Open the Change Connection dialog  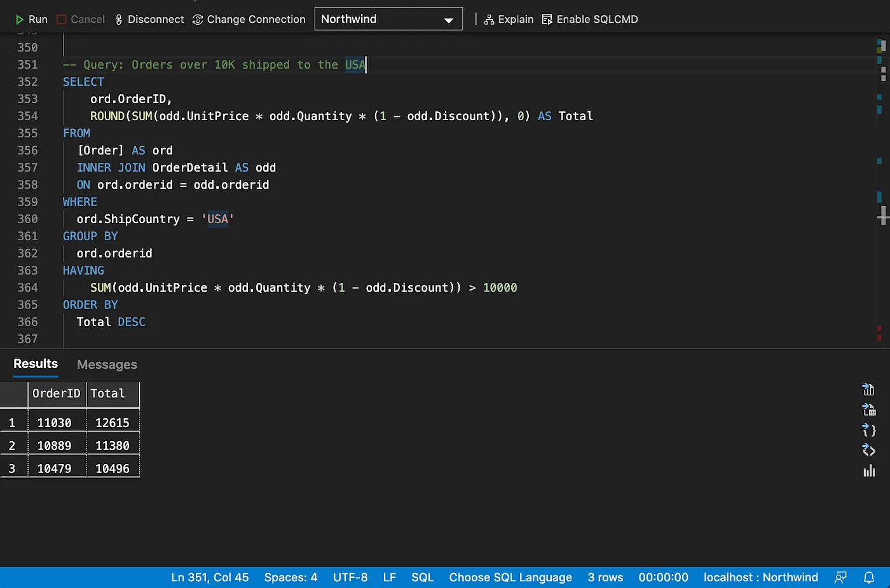pos(249,19)
